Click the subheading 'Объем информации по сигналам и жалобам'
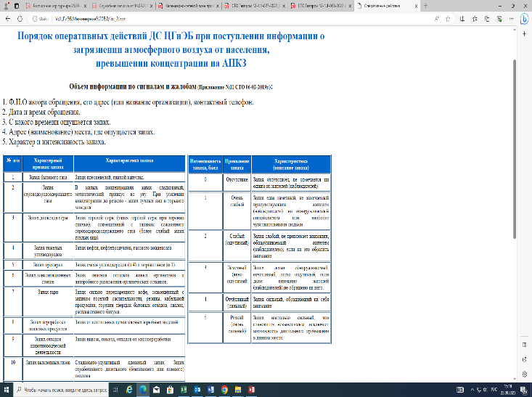The width and height of the screenshot is (532, 397). pyautogui.click(x=133, y=86)
